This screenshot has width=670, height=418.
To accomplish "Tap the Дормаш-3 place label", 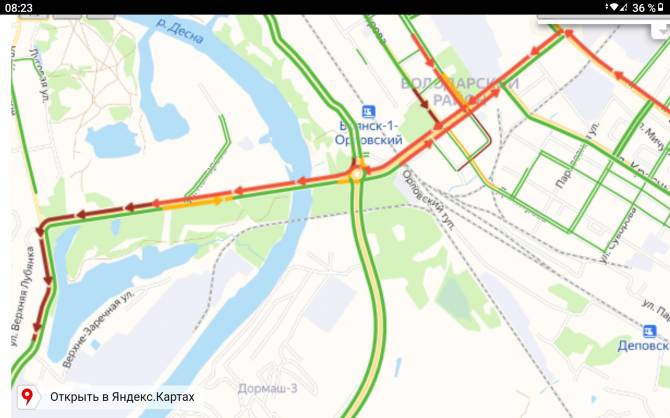I will pyautogui.click(x=267, y=389).
